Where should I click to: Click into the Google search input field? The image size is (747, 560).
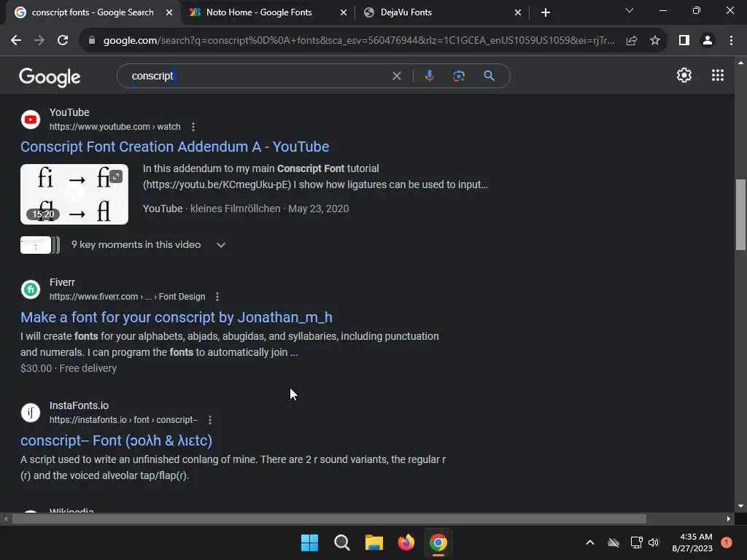coord(258,76)
